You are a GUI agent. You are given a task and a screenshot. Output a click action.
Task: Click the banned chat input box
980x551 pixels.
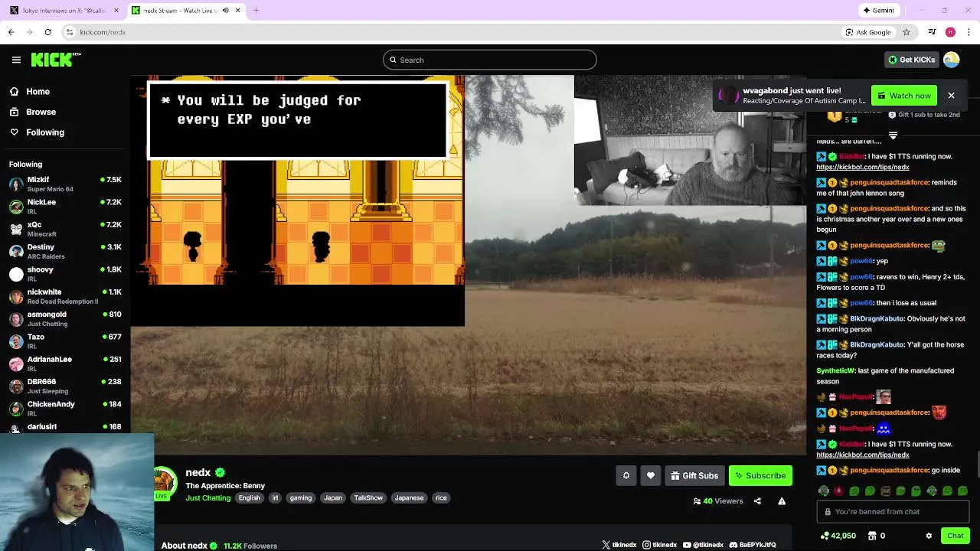pos(893,512)
